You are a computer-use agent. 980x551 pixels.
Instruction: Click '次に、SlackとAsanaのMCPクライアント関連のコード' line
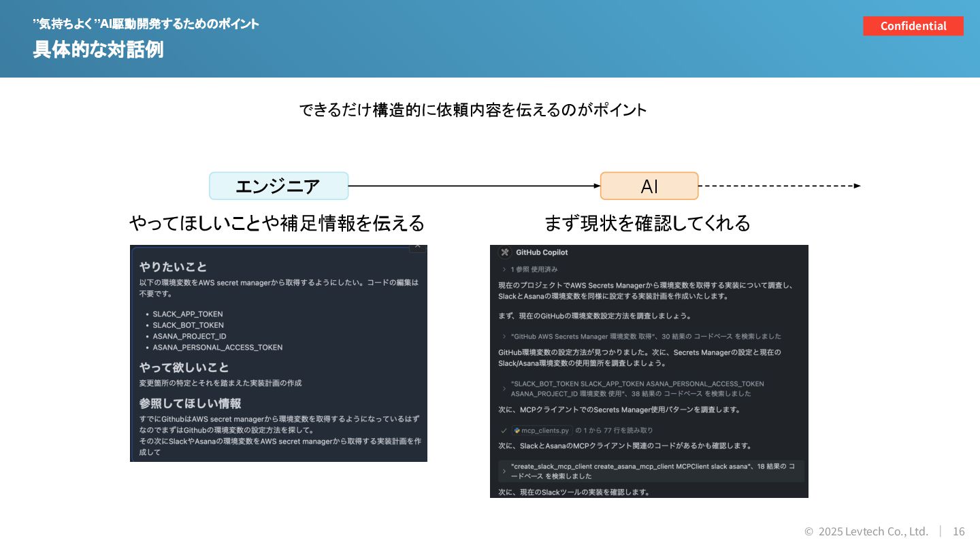(x=625, y=446)
